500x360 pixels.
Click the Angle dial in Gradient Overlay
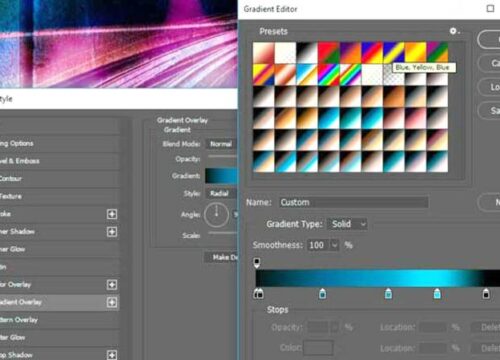coord(216,215)
